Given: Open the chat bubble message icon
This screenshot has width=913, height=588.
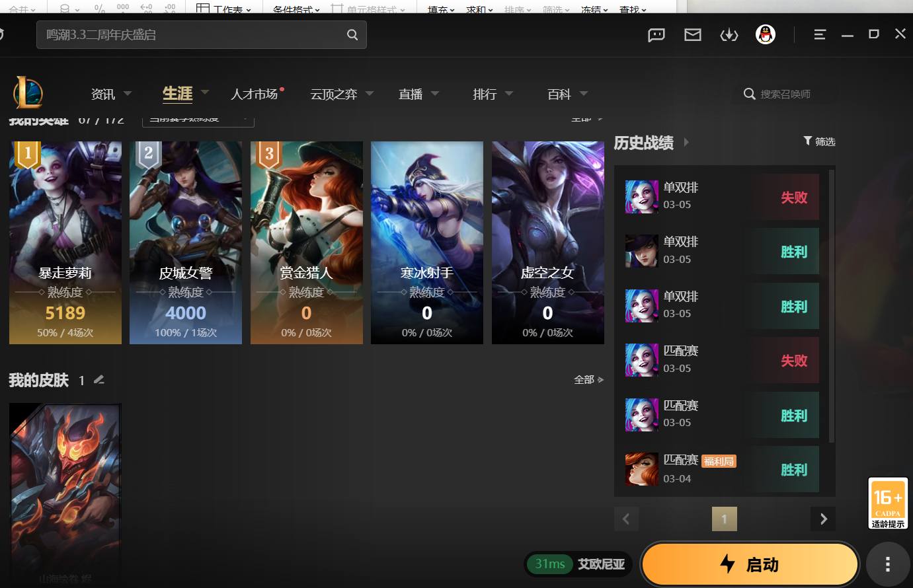Looking at the screenshot, I should pos(656,35).
